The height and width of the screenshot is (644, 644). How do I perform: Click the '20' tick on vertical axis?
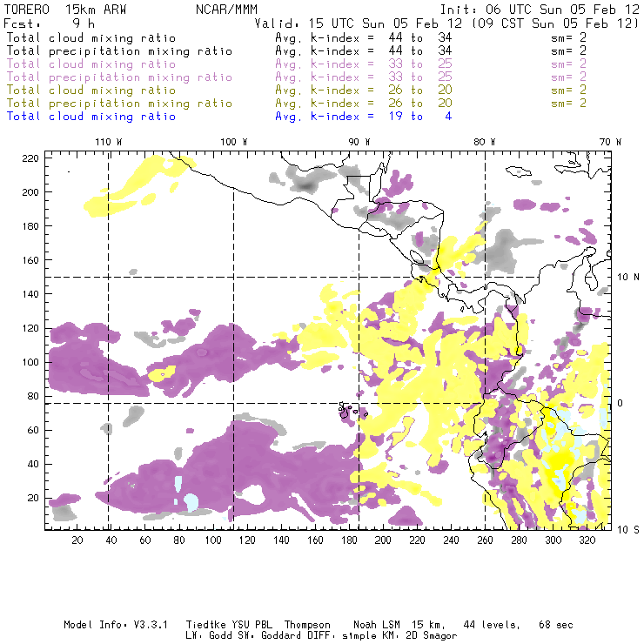tap(33, 498)
